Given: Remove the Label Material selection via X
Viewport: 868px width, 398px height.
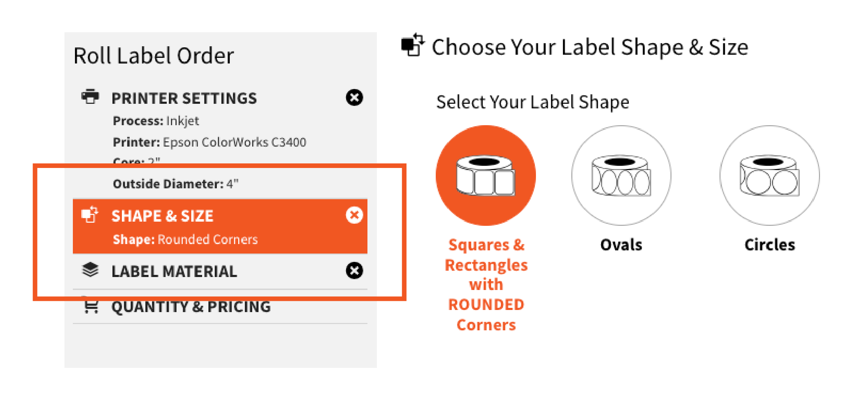Looking at the screenshot, I should click(x=354, y=270).
